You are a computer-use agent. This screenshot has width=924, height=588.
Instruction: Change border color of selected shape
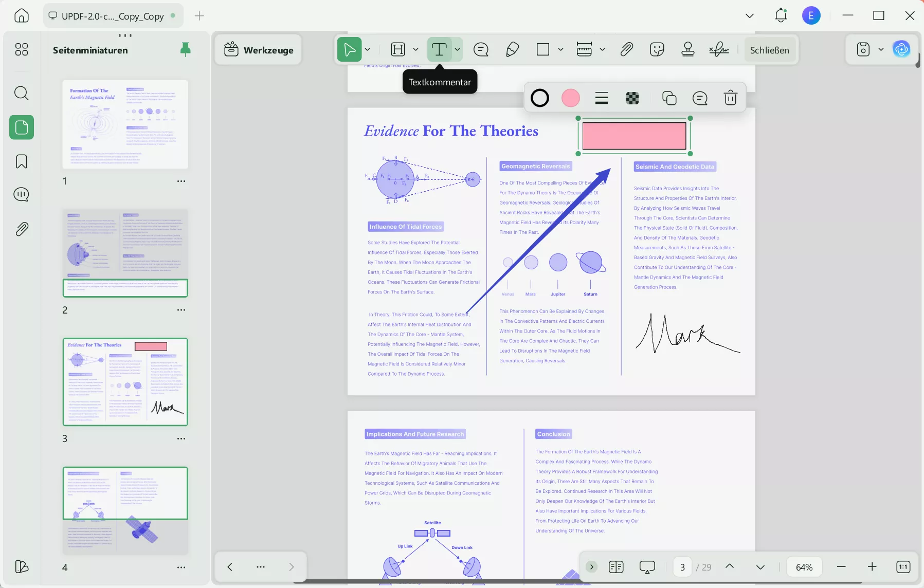point(540,98)
